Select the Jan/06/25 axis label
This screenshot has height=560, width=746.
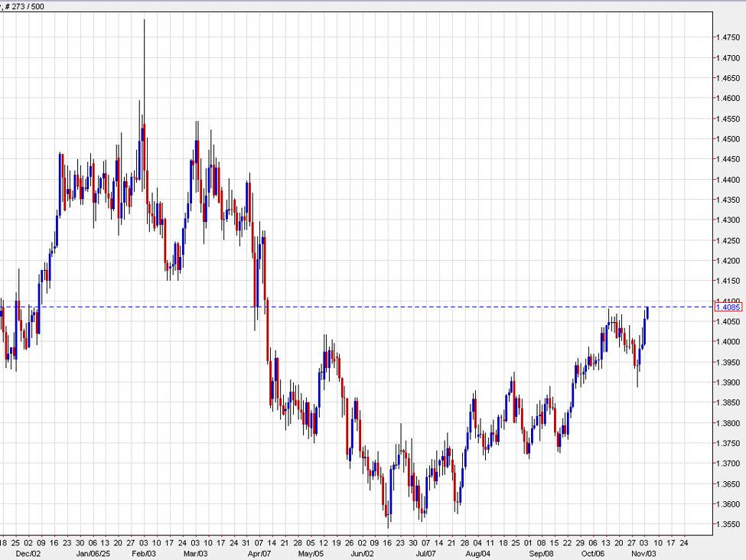tap(93, 550)
